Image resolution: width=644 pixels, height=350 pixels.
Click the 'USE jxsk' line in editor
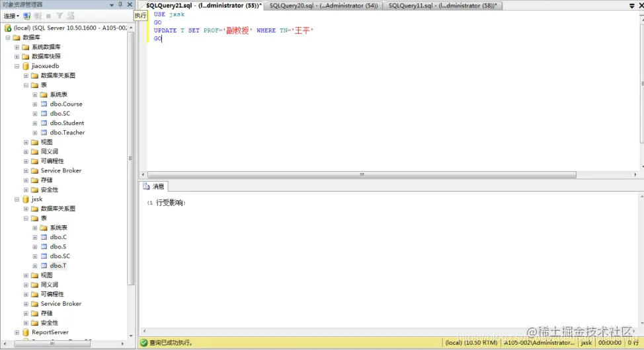click(169, 15)
